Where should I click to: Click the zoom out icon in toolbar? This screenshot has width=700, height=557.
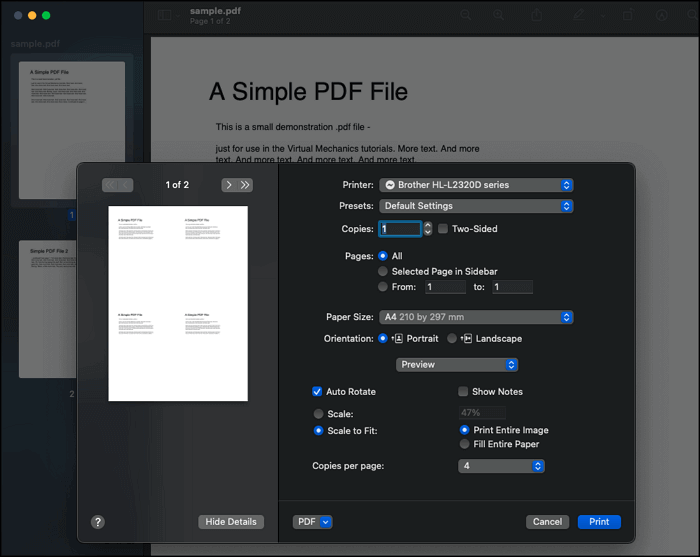pos(466,16)
